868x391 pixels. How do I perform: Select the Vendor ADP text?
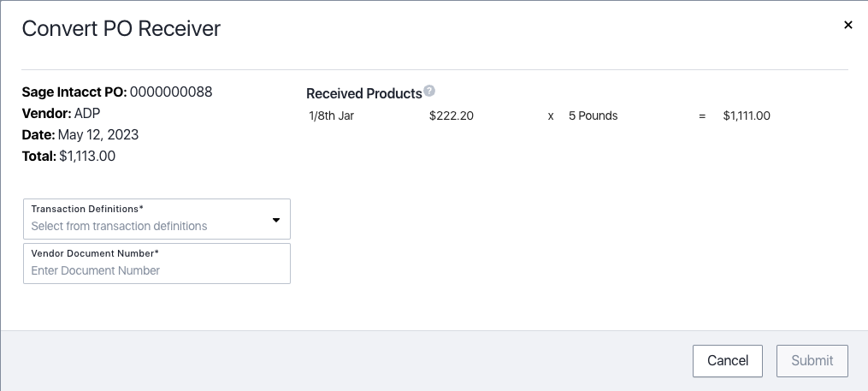pyautogui.click(x=88, y=114)
